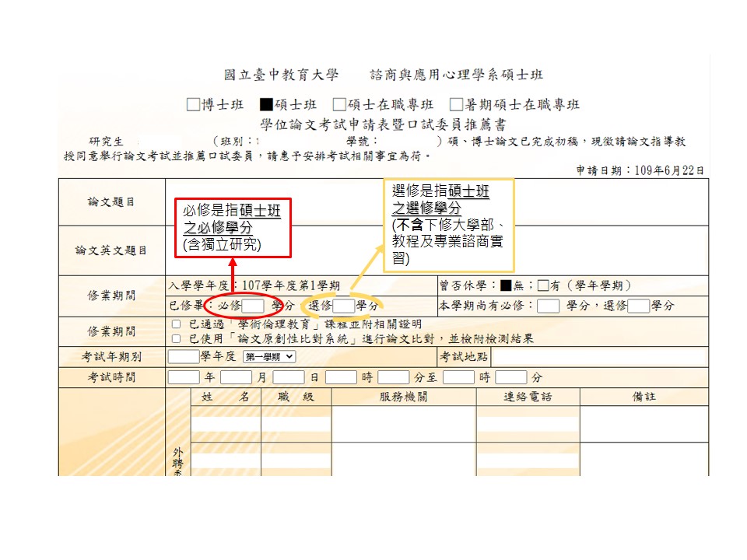Check the 暑期碩士在職專班 checkbox
The height and width of the screenshot is (560, 747).
[x=456, y=105]
